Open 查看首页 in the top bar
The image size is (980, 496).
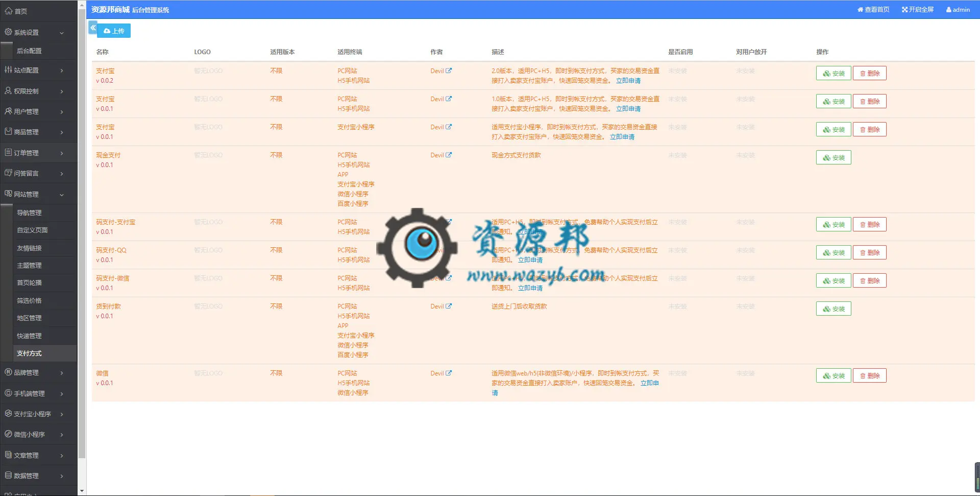(873, 10)
